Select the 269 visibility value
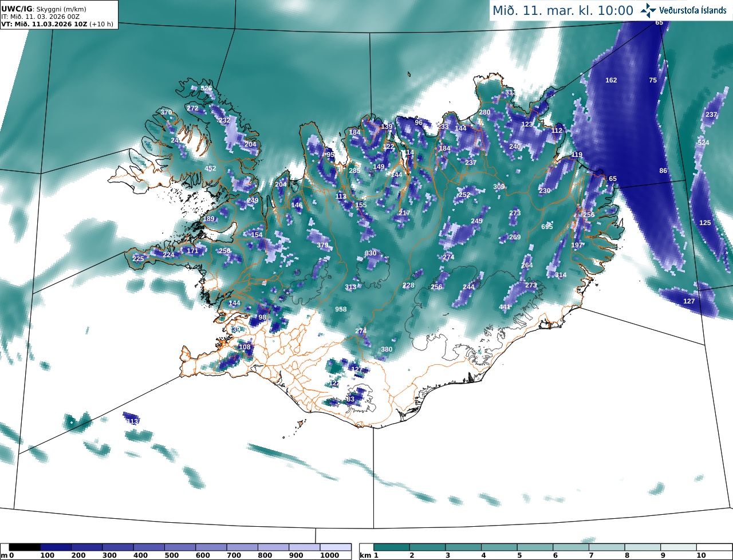 point(515,237)
